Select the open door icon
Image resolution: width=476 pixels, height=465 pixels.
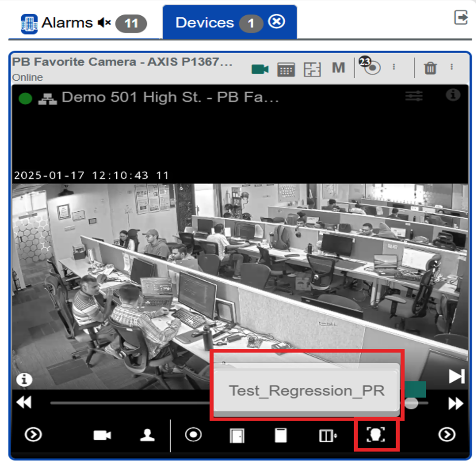point(237,435)
